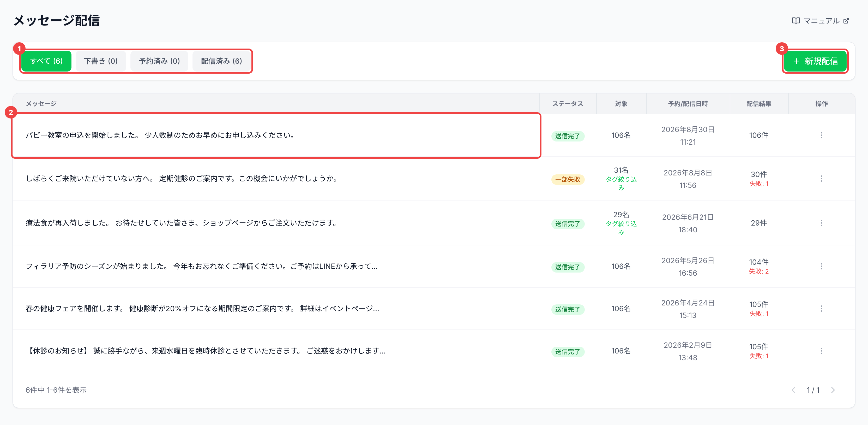Open the actions menu for the パピー教室 row
The image size is (868, 425).
[x=821, y=135]
